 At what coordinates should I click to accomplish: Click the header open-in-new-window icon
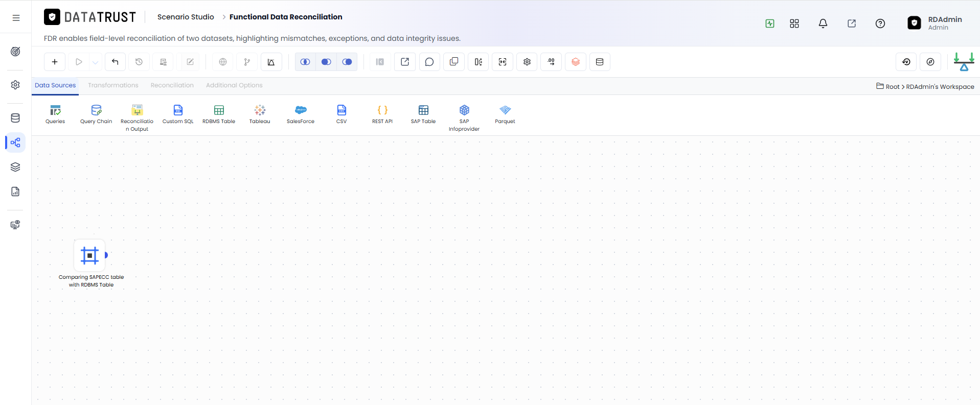pyautogui.click(x=852, y=23)
